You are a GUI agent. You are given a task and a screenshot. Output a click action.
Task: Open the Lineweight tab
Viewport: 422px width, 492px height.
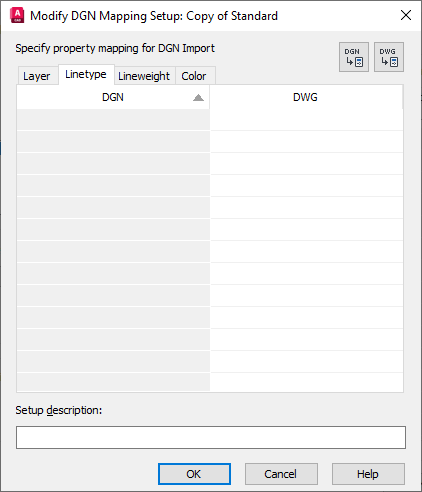tap(144, 76)
